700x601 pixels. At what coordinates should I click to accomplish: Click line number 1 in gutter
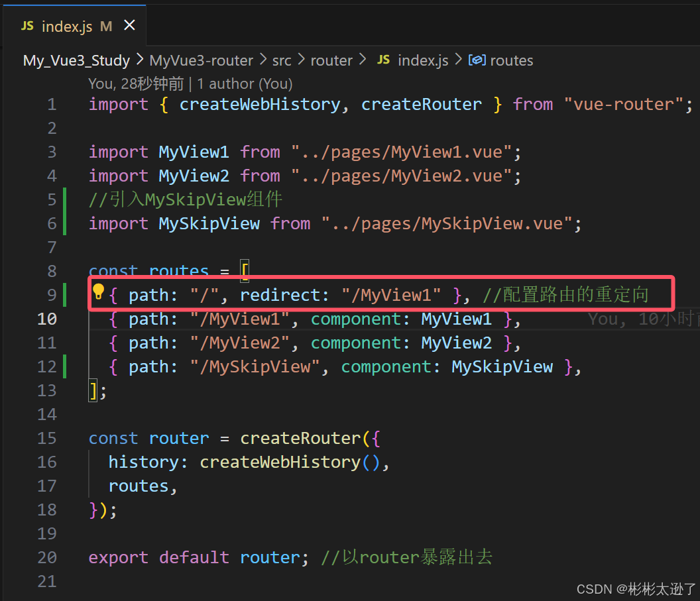tap(52, 105)
